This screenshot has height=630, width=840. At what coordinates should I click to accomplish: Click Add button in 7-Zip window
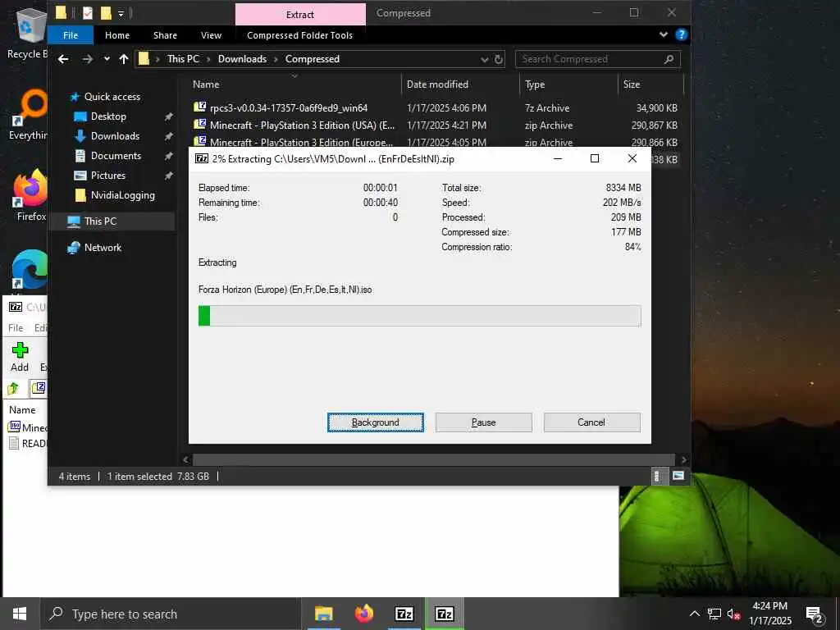[x=20, y=358]
